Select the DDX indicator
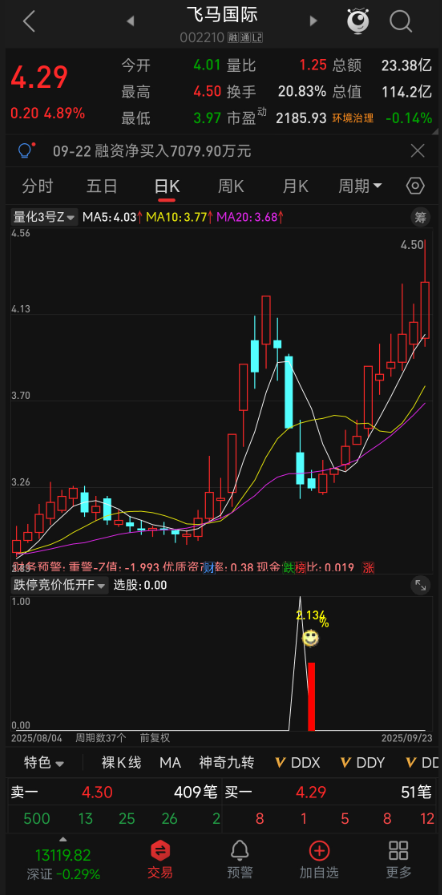This screenshot has width=442, height=895. (x=298, y=763)
